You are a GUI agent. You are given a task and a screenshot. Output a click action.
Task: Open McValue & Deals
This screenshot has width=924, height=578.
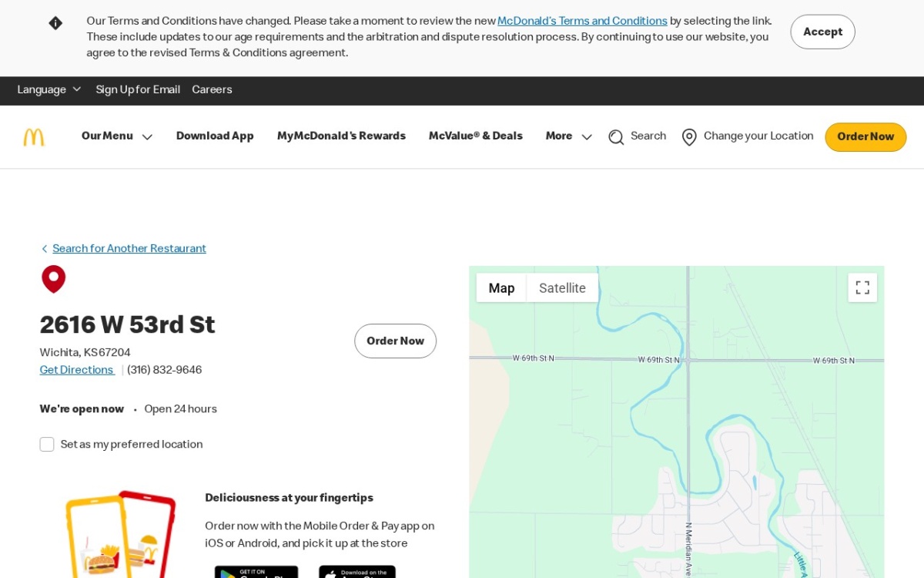click(476, 136)
